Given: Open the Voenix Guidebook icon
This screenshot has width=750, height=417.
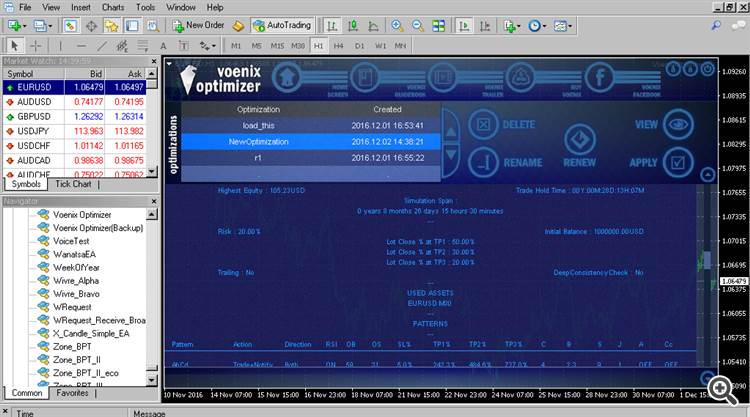Looking at the screenshot, I should click(x=364, y=77).
